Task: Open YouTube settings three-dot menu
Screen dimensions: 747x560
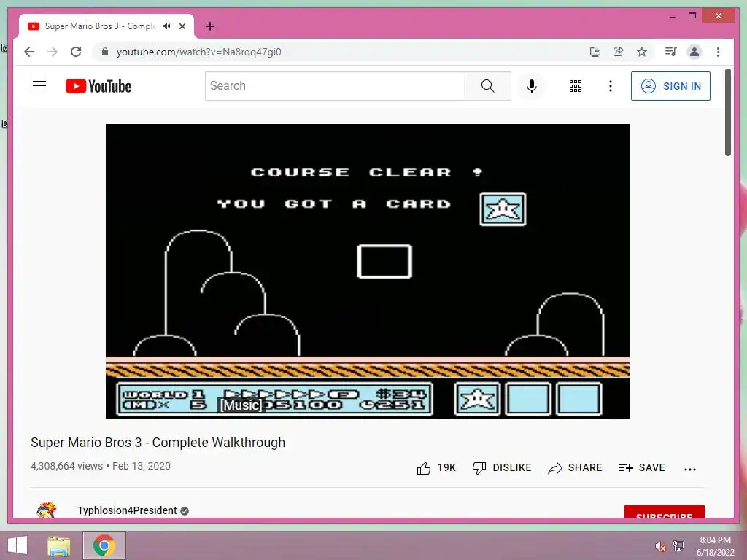Action: [611, 86]
